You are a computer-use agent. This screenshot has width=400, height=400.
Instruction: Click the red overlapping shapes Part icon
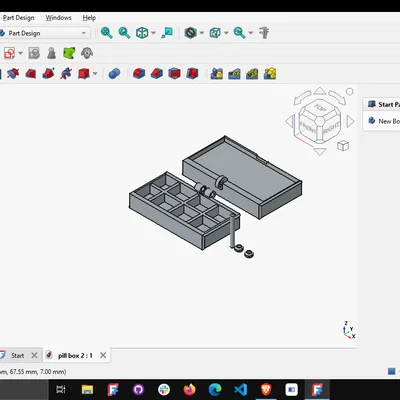(9, 53)
